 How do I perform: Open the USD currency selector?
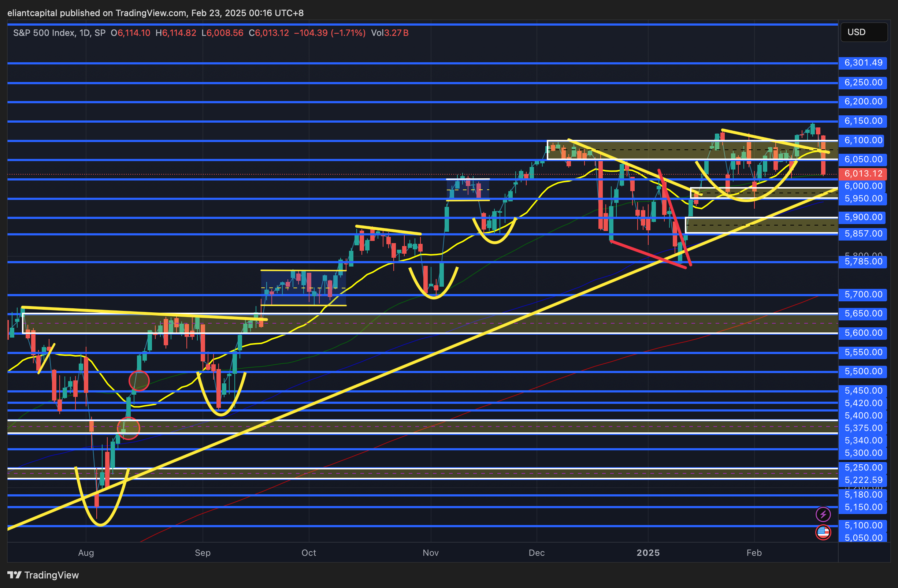(x=864, y=32)
